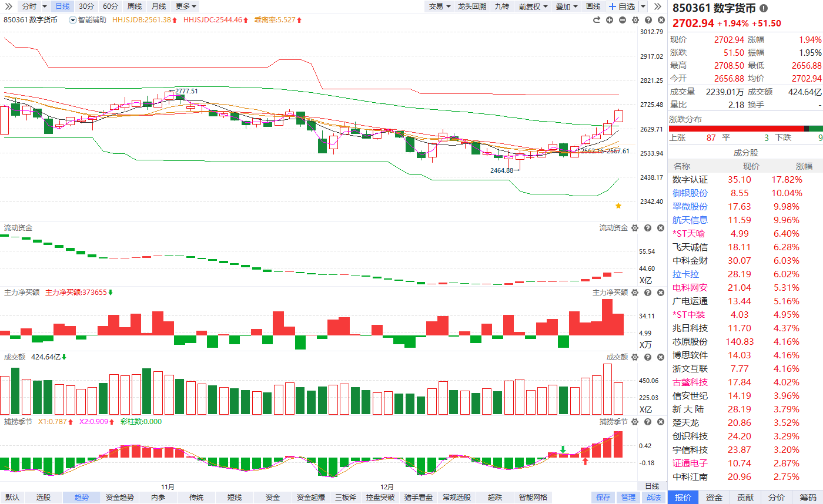Open the 交易 dropdown menu
The height and width of the screenshot is (504, 823).
point(440,6)
